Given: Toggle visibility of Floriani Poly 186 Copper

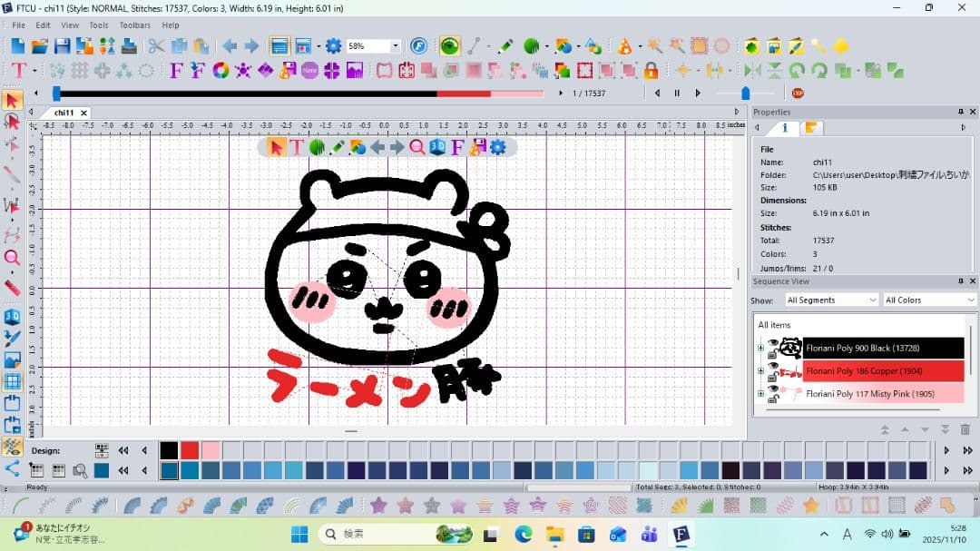Looking at the screenshot, I should click(x=773, y=366).
